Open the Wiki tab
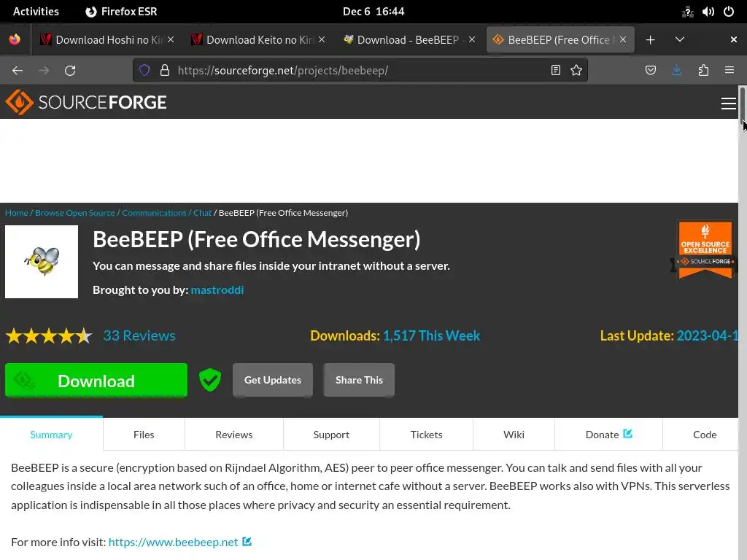 click(514, 435)
